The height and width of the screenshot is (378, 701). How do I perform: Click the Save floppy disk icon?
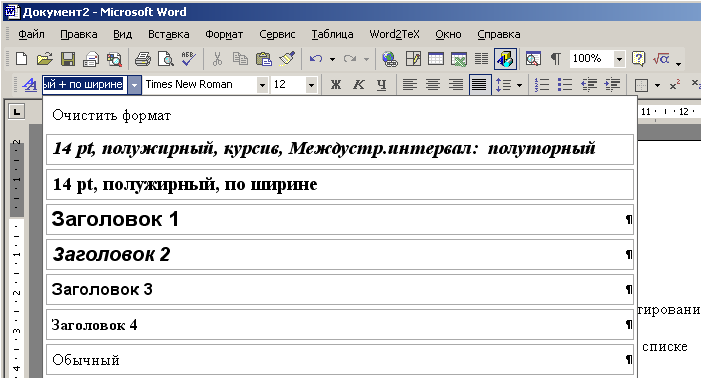click(x=68, y=59)
